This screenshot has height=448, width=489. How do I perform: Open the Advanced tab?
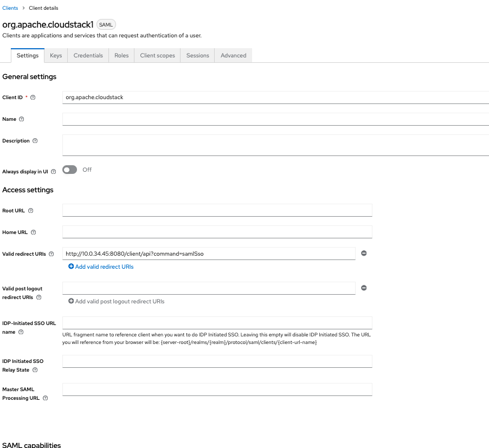pyautogui.click(x=233, y=55)
